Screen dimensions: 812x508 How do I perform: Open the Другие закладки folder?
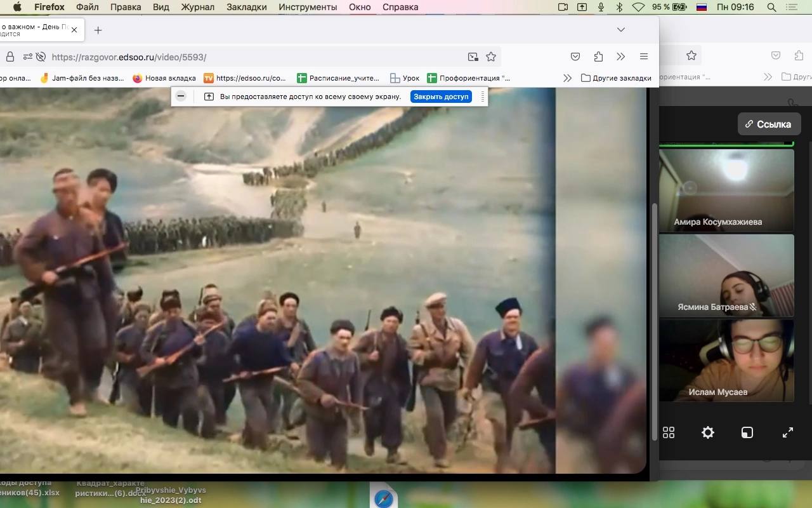(x=617, y=78)
